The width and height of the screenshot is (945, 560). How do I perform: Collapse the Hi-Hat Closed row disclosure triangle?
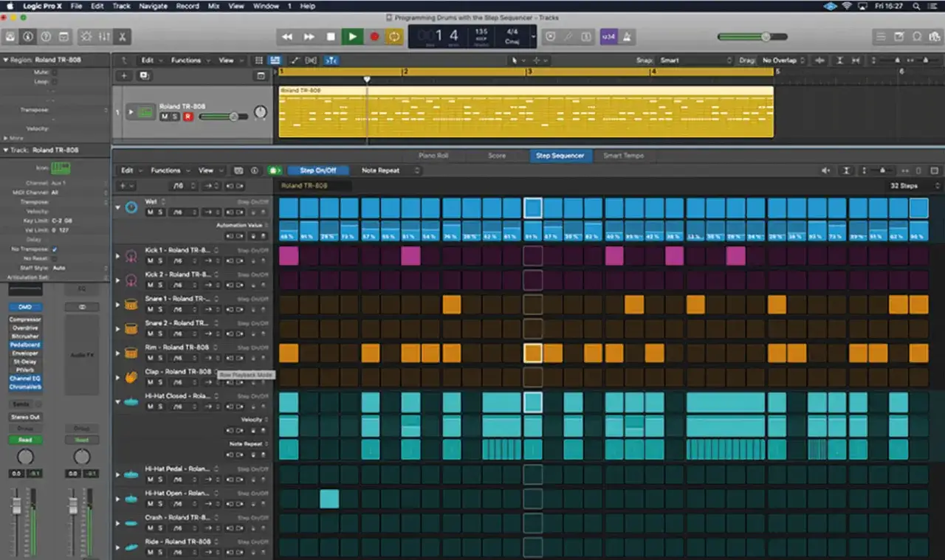tap(117, 401)
